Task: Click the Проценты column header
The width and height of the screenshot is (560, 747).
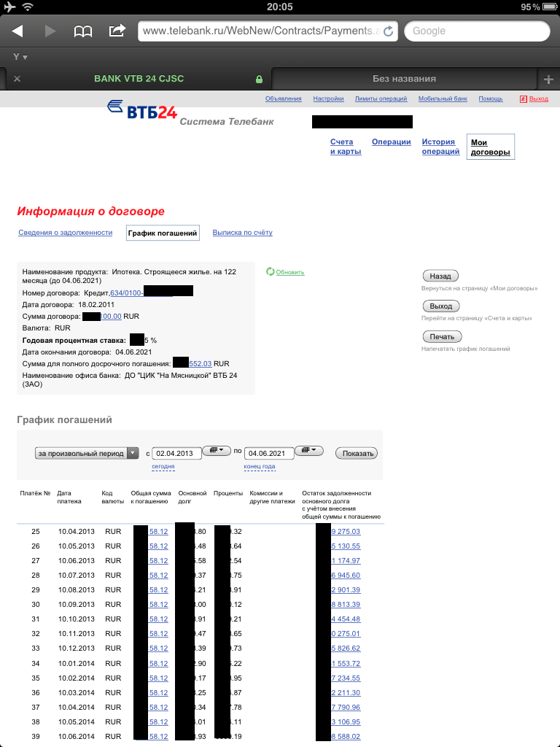Action: (228, 493)
